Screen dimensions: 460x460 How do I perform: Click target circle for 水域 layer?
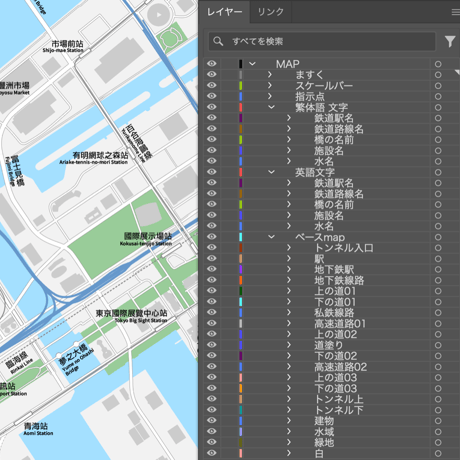tap(438, 432)
